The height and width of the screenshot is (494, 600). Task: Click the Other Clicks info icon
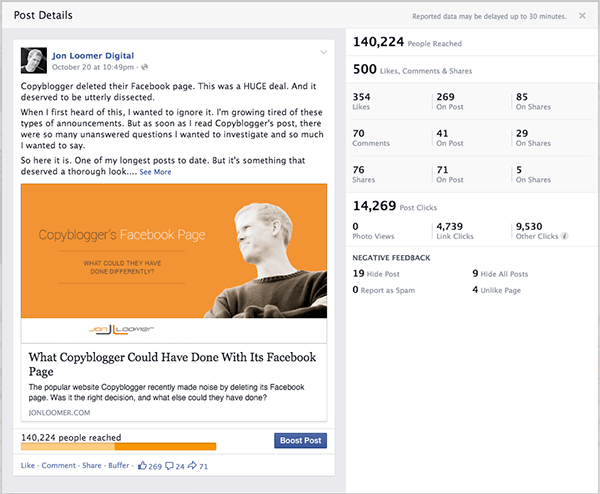566,236
